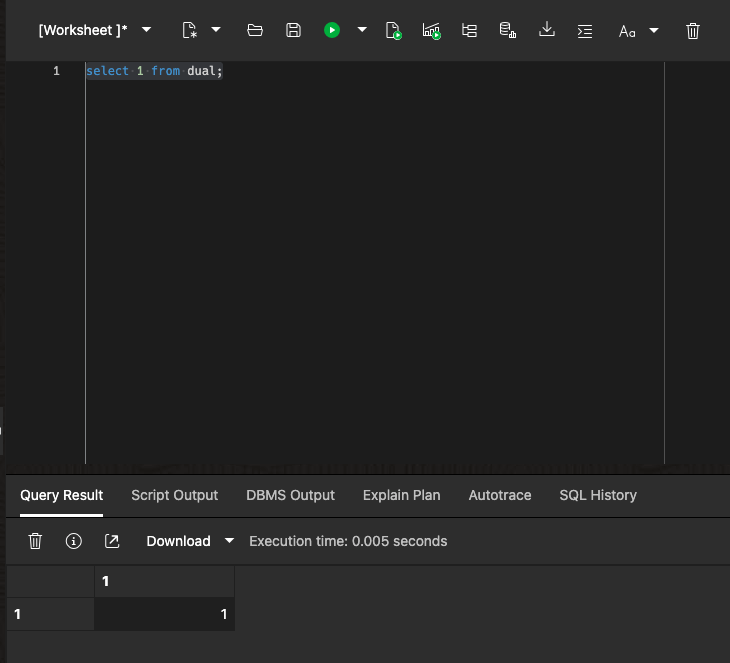Open the Download dropdown in results
The image size is (730, 663).
229,541
